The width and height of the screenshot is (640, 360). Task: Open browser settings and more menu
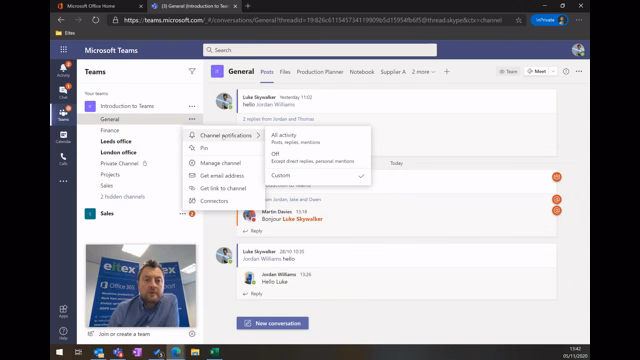(579, 20)
